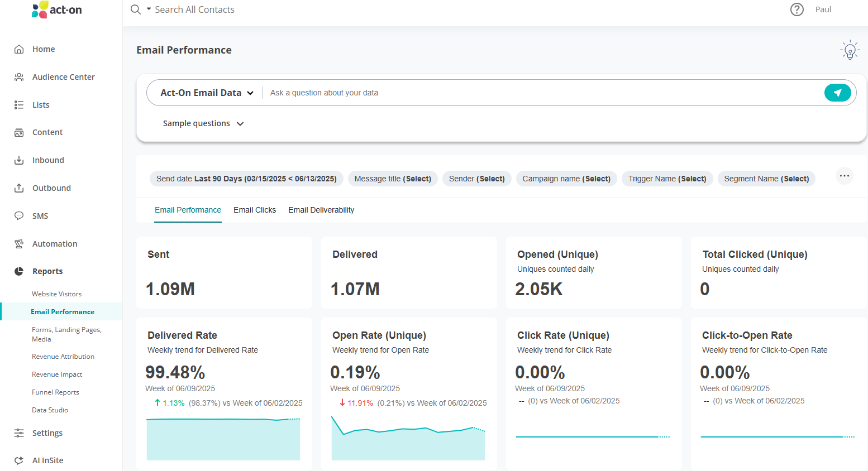Click the AI InSite icon
The width and height of the screenshot is (868, 471).
click(19, 460)
